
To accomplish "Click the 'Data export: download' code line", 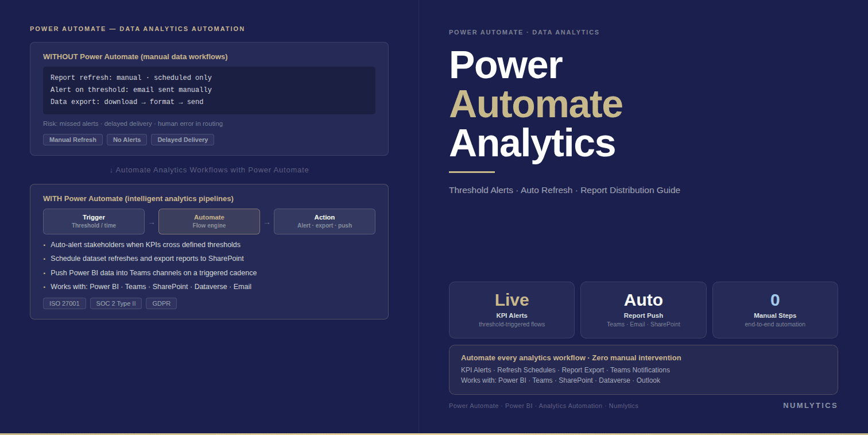I will point(127,102).
